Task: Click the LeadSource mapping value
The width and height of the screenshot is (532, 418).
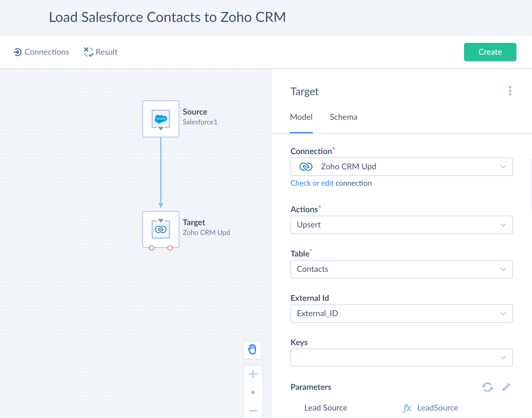Action: (x=437, y=408)
